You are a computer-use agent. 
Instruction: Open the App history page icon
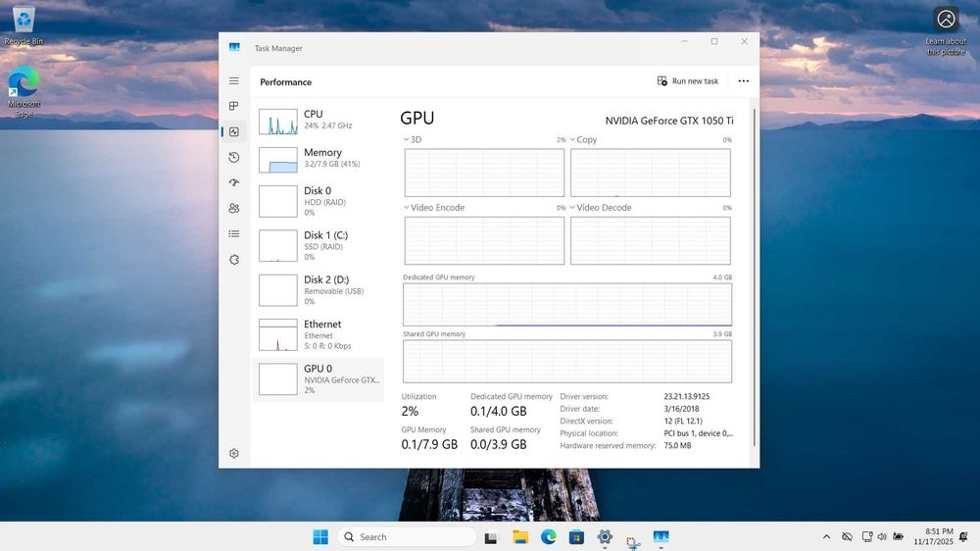tap(234, 158)
